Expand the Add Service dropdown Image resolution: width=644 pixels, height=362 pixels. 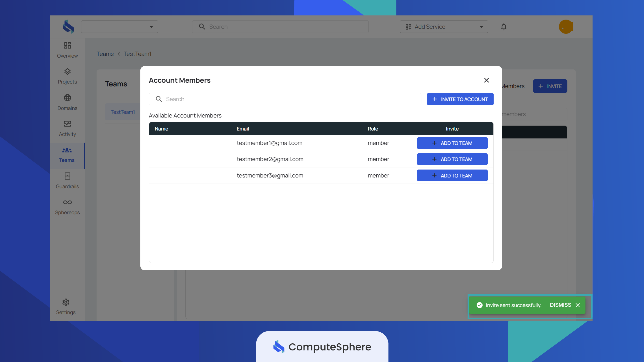coord(444,27)
